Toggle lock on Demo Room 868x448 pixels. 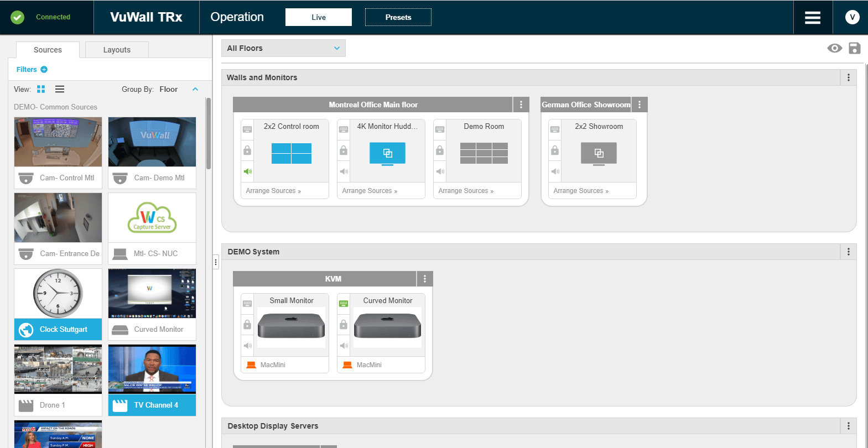pos(440,150)
